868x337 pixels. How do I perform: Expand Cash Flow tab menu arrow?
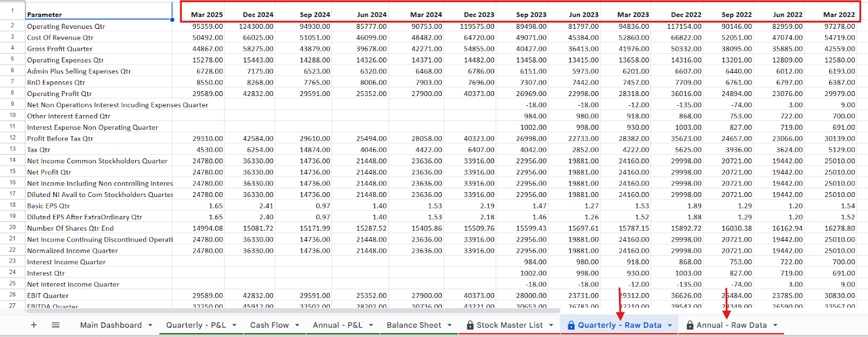tap(297, 325)
